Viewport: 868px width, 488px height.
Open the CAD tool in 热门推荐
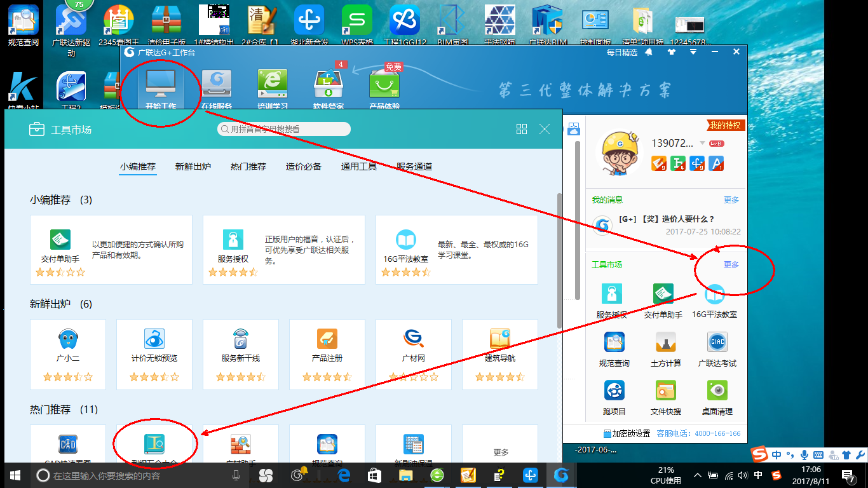pos(68,444)
